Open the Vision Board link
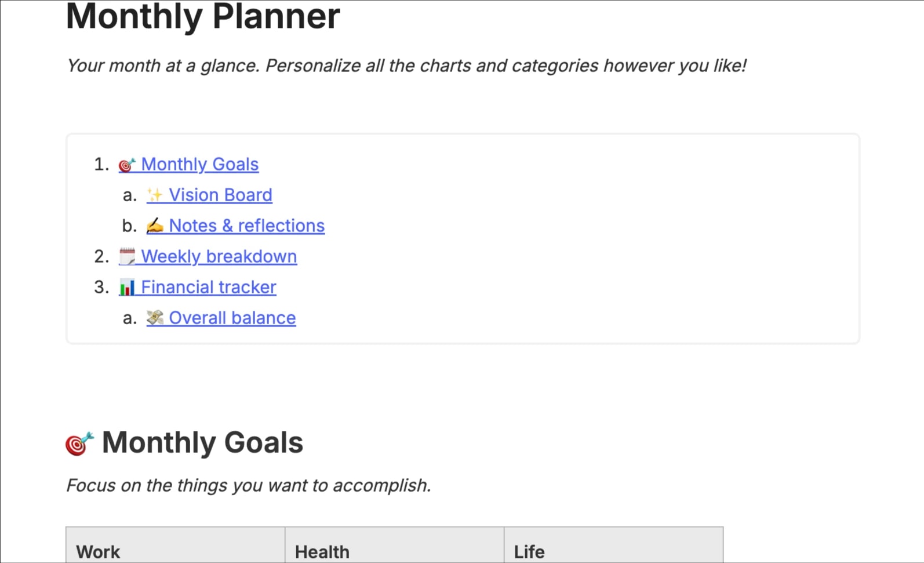 [x=220, y=195]
